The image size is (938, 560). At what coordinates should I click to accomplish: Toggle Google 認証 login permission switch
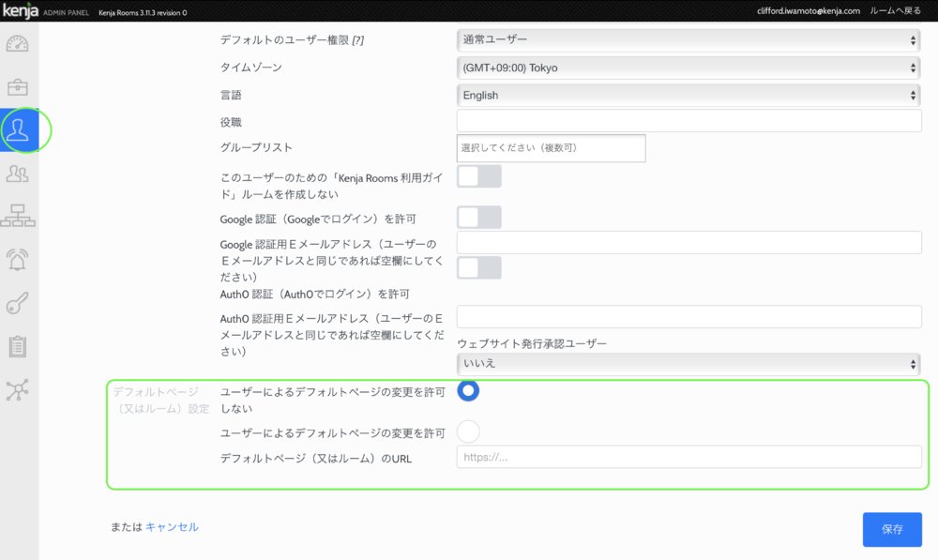pyautogui.click(x=479, y=218)
